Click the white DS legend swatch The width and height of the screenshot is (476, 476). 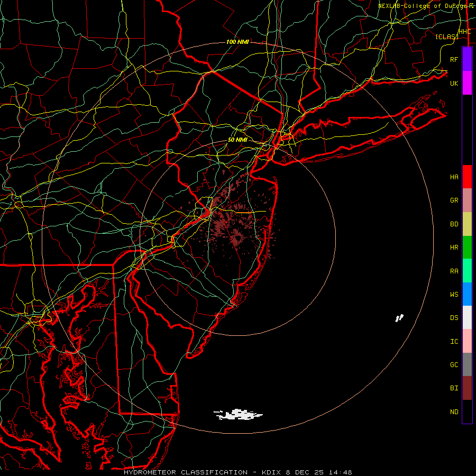(467, 317)
